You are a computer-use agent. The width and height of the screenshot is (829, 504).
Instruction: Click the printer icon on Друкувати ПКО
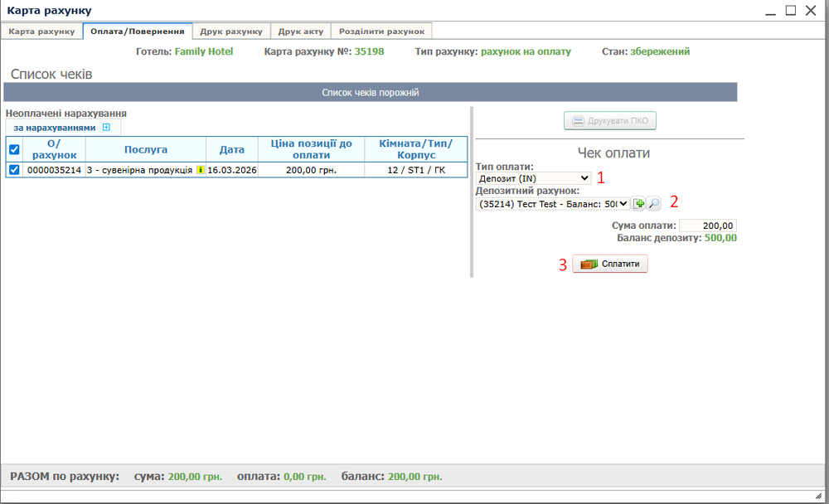577,122
